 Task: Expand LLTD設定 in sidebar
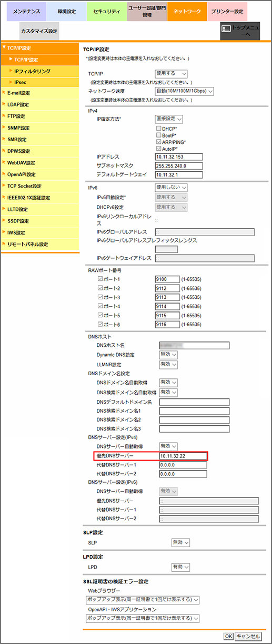pyautogui.click(x=39, y=209)
